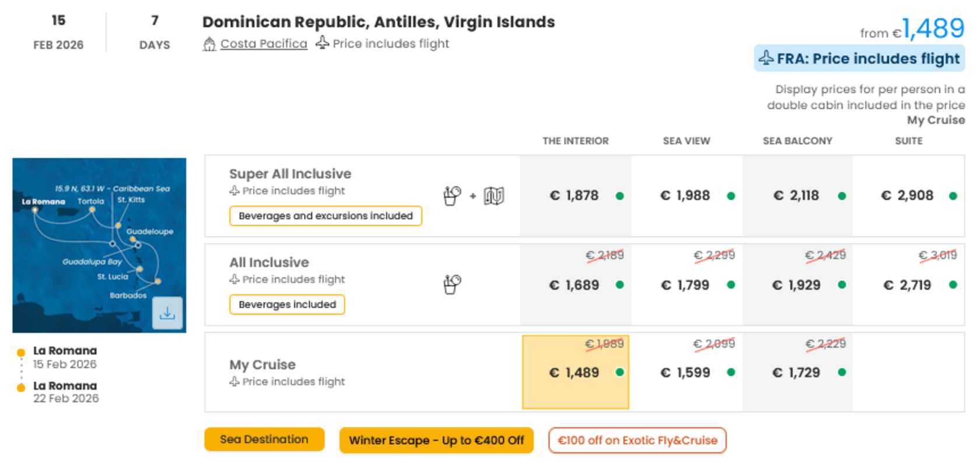Select Super All Inclusive Suite € 2,908
This screenshot has height=467, width=980.
point(909,196)
